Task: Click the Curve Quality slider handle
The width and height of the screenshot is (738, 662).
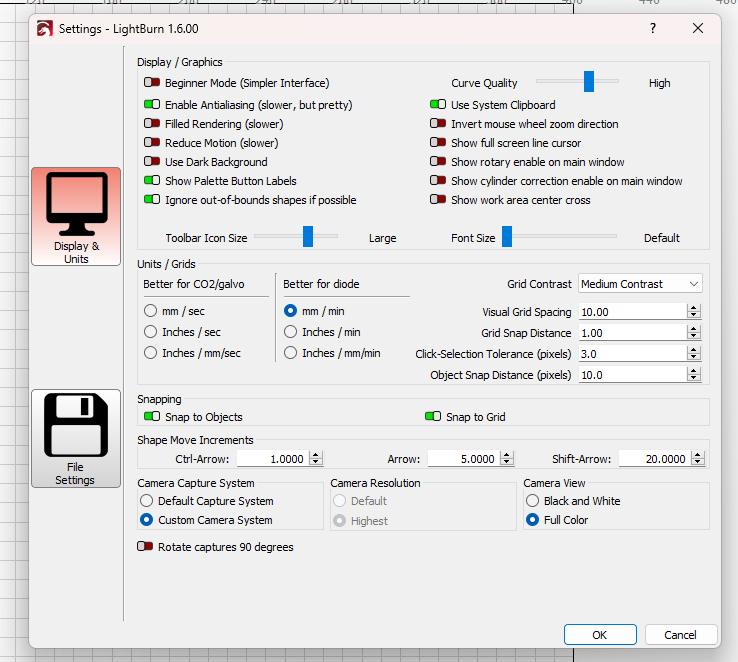Action: [x=589, y=82]
